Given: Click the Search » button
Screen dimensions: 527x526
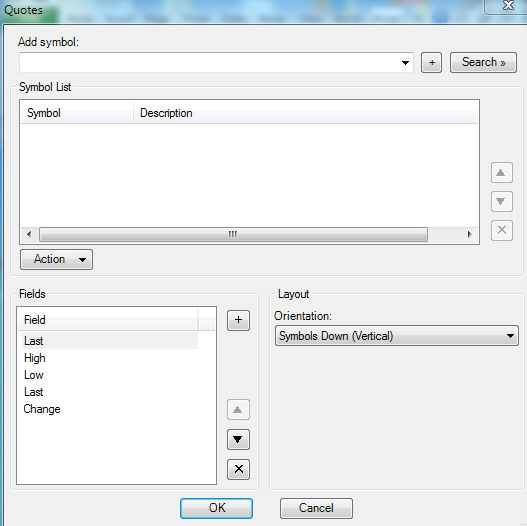Looking at the screenshot, I should click(483, 63).
